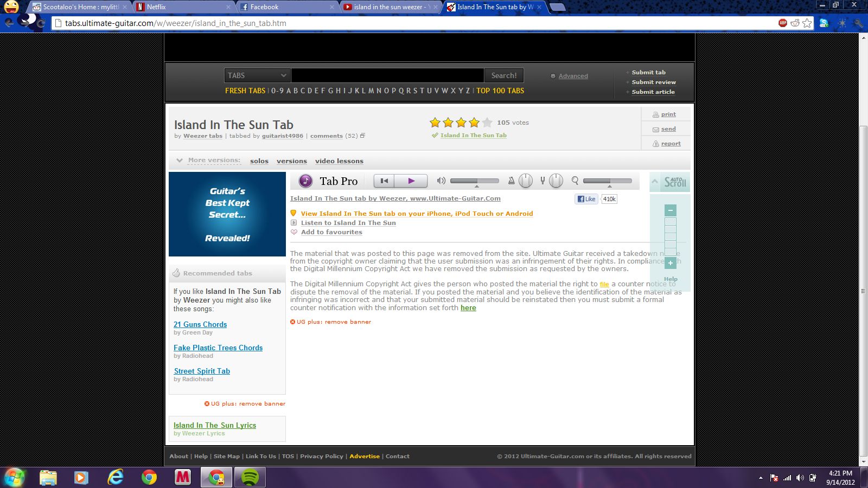Decrease autoscroll speed with minus button
Screen dimensions: 868x488
(x=671, y=210)
